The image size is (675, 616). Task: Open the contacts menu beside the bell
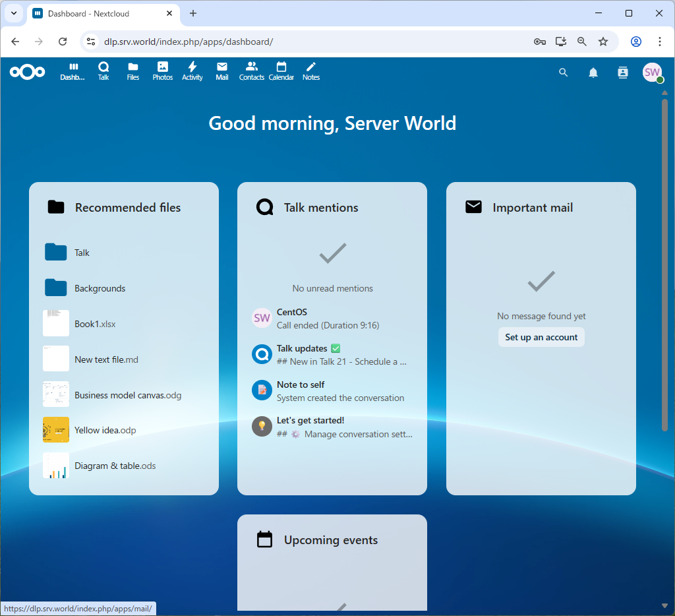622,73
